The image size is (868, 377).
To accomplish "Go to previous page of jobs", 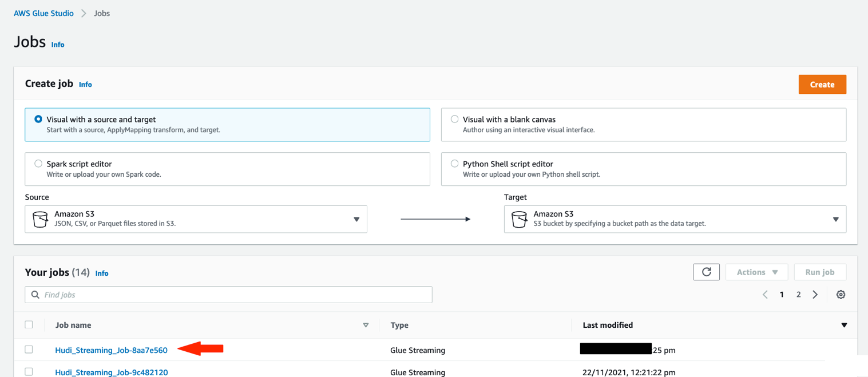I will pyautogui.click(x=765, y=295).
